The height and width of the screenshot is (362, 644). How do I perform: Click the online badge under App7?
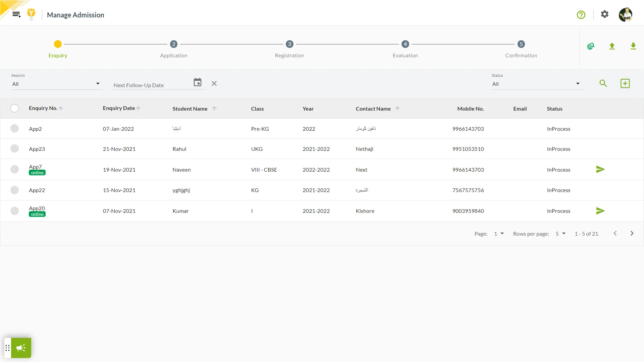(x=37, y=173)
